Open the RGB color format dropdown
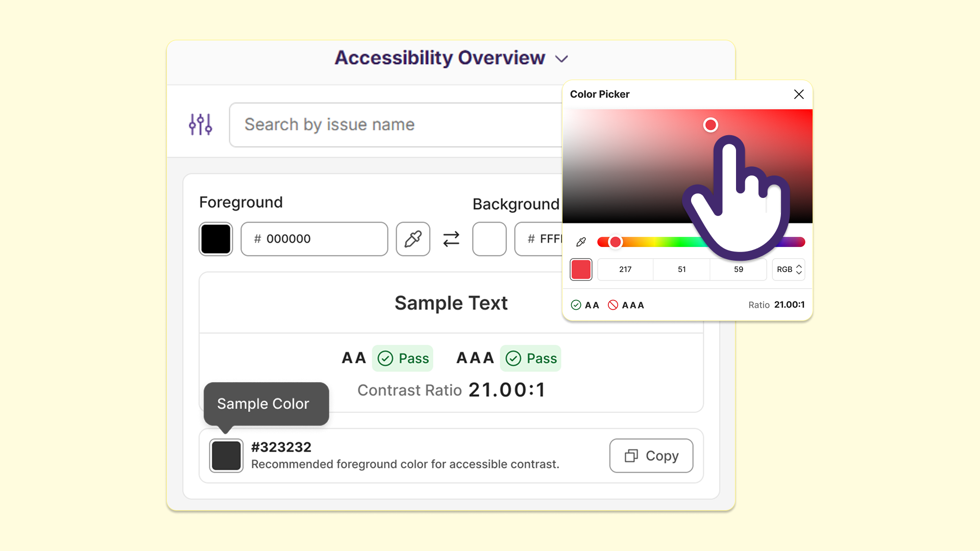Screen dimensions: 980x551 coord(789,269)
